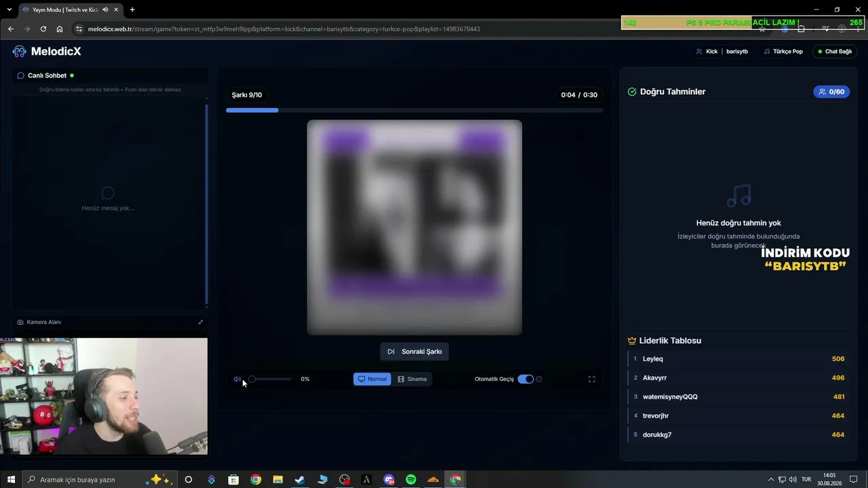
Task: Open a new browser tab
Action: (x=132, y=9)
